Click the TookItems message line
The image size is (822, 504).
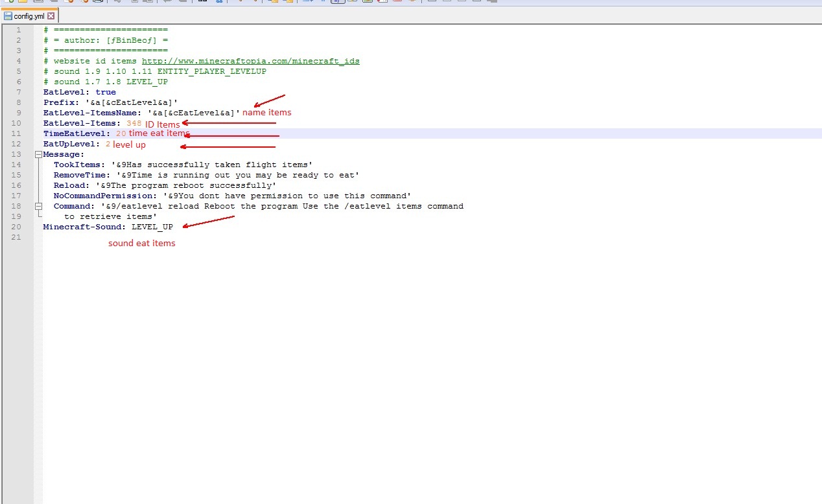click(183, 165)
